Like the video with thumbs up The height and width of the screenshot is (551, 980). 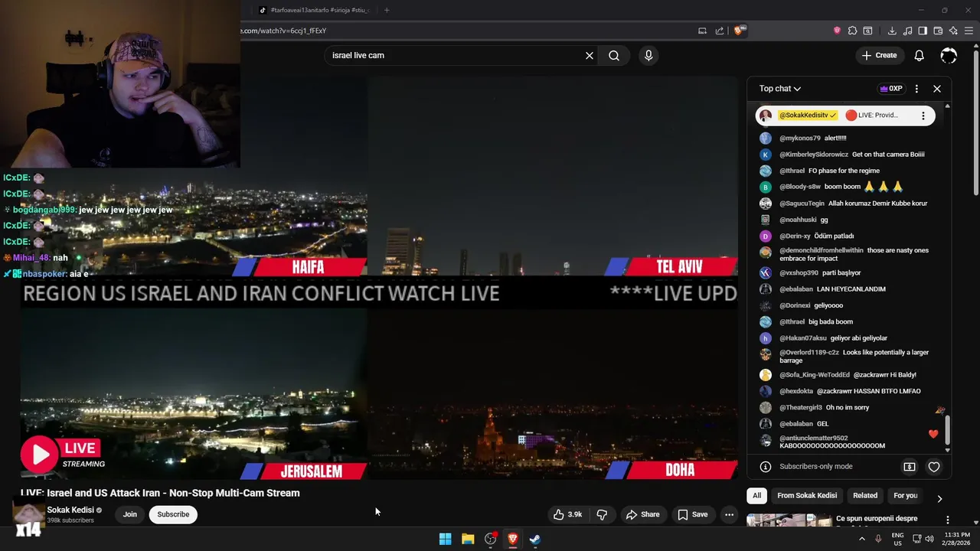pyautogui.click(x=567, y=514)
